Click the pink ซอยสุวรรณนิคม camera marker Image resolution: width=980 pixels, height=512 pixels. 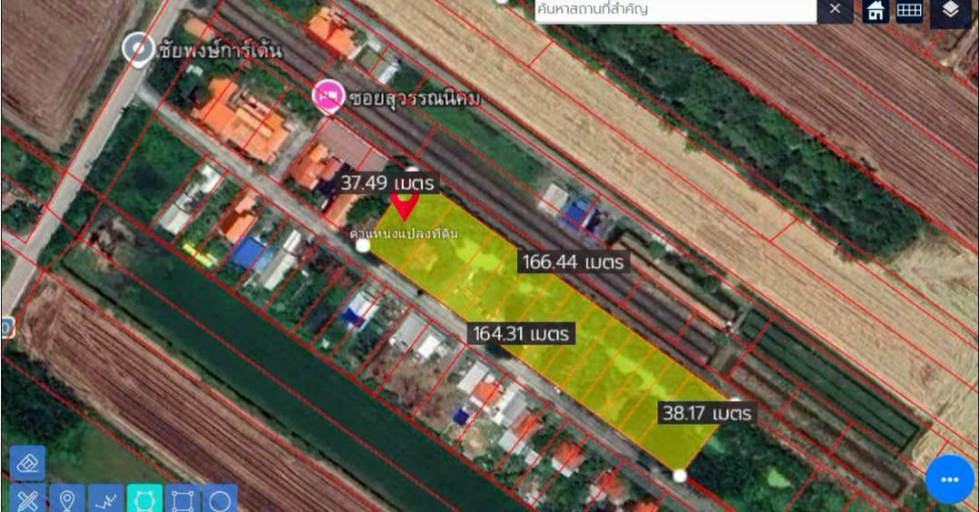[328, 97]
